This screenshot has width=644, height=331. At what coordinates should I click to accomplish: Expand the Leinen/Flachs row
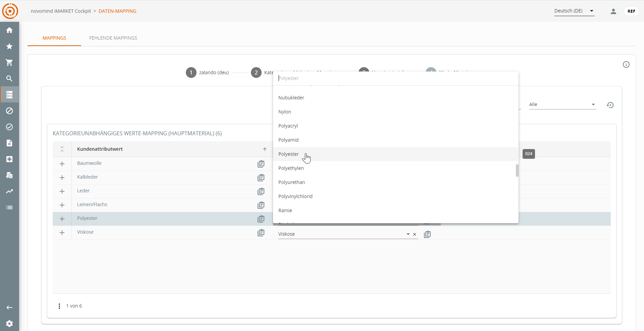(x=62, y=205)
